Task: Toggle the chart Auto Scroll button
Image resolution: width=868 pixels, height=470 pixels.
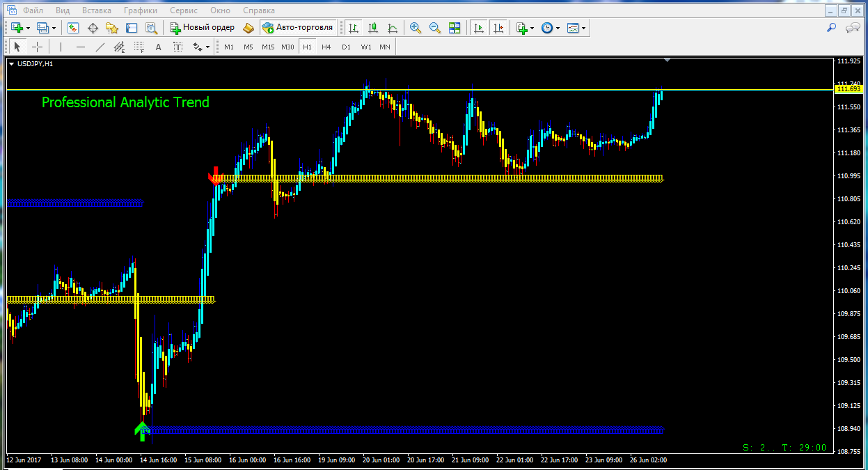Action: point(479,28)
